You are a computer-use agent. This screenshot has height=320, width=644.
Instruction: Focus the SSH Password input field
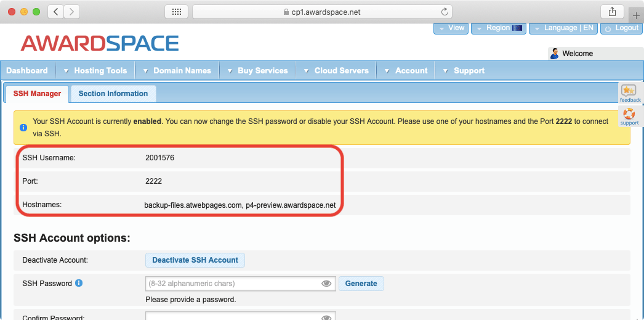233,284
